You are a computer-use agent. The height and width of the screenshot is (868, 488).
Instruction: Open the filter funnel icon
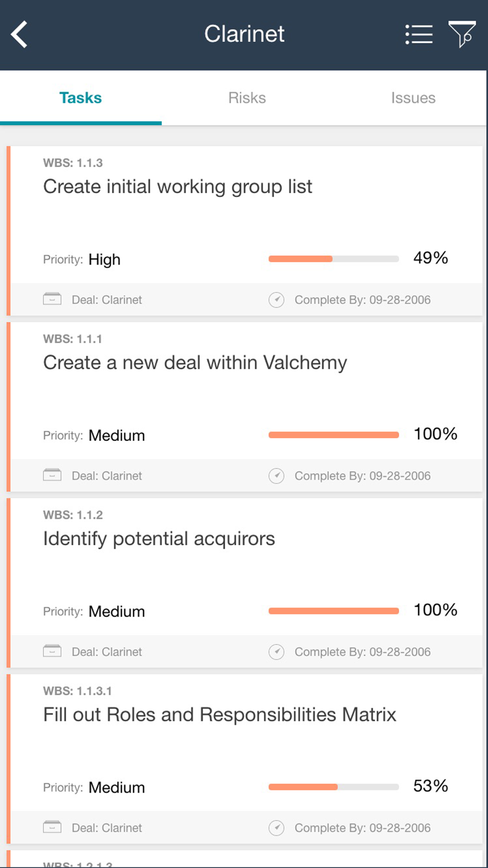[462, 34]
